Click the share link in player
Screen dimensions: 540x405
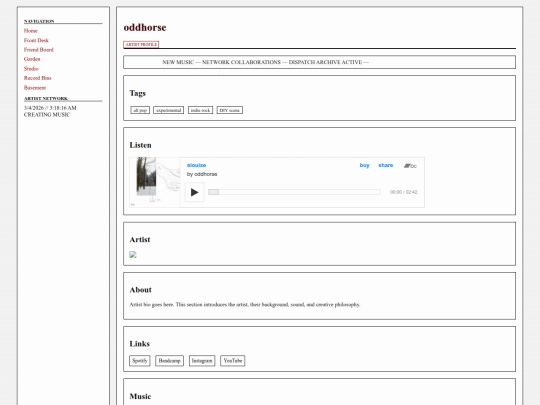[386, 165]
